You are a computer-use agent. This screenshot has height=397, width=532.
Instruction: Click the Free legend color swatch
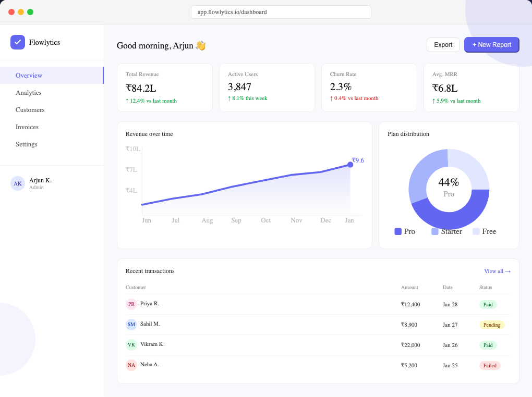[476, 231]
